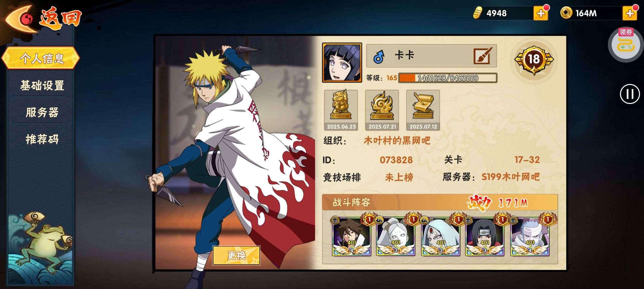
Task: Select the golden lion trophy 2025.06.25
Action: pyautogui.click(x=341, y=110)
